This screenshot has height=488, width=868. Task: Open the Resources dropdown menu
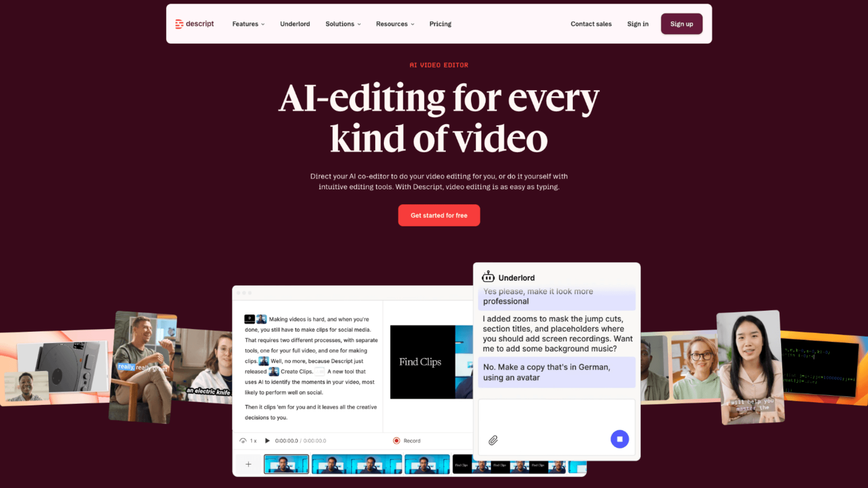coord(395,24)
